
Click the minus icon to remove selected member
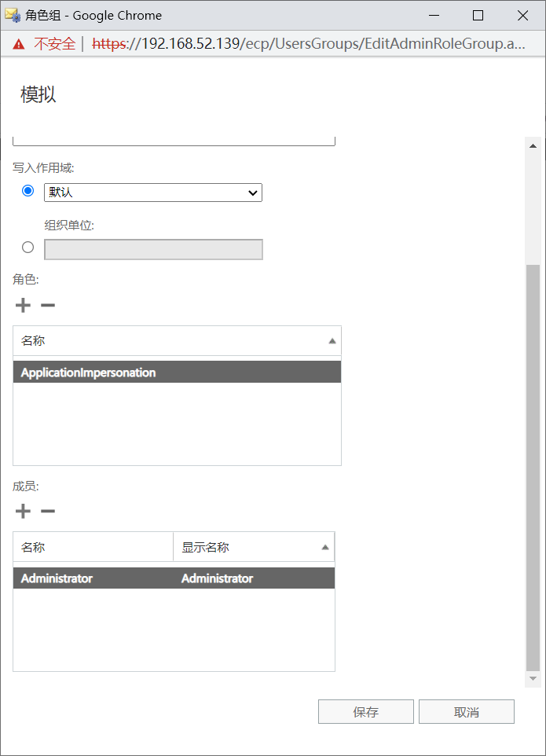48,512
